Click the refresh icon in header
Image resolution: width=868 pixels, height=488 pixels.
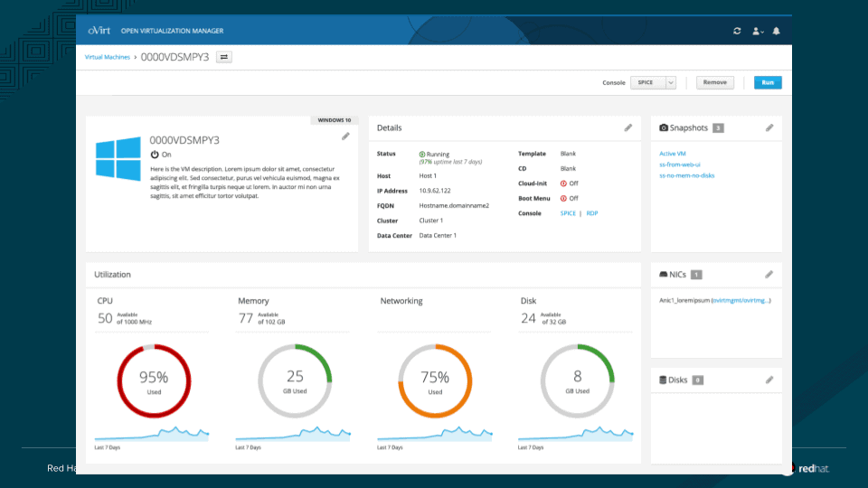tap(737, 31)
